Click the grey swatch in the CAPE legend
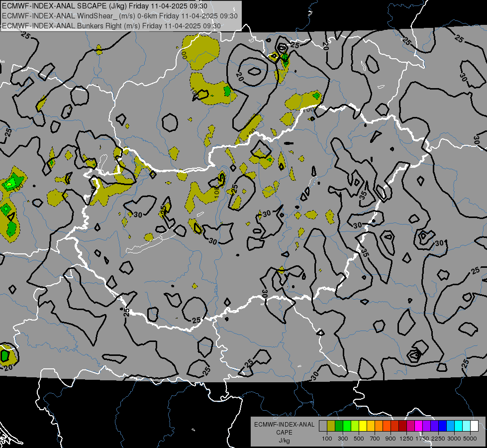Image resolution: width=487 pixels, height=448 pixels. tap(323, 426)
